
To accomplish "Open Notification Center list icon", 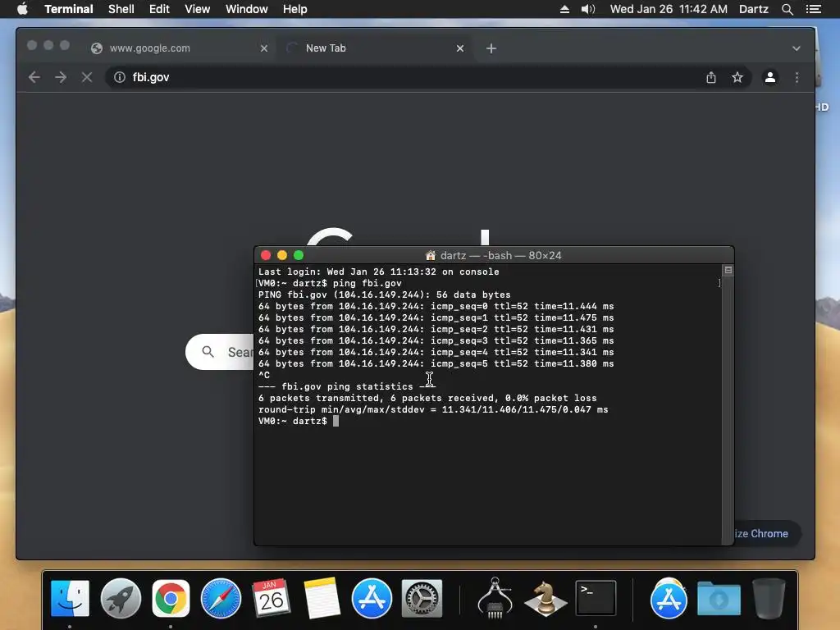I will point(814,9).
